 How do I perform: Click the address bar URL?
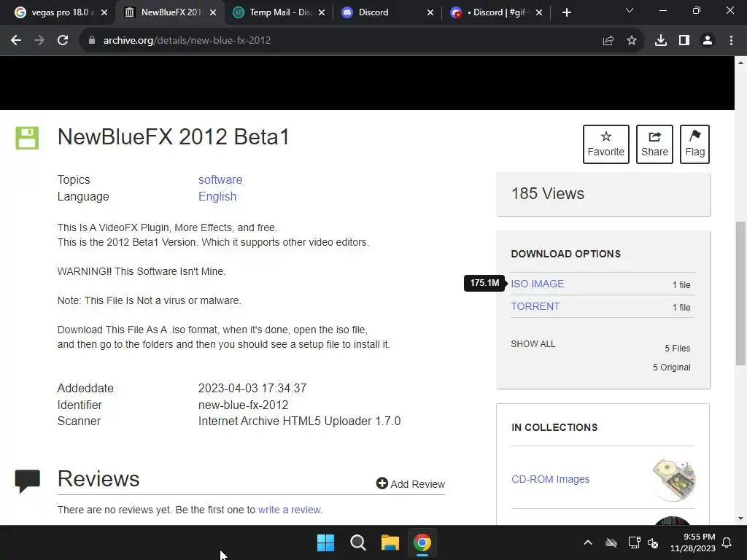[187, 41]
